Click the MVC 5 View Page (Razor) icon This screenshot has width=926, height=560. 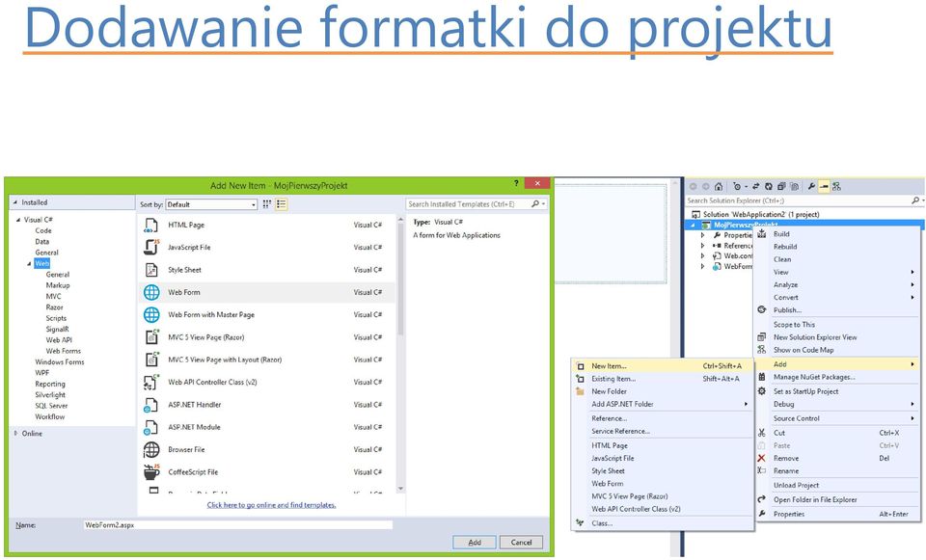pyautogui.click(x=151, y=337)
